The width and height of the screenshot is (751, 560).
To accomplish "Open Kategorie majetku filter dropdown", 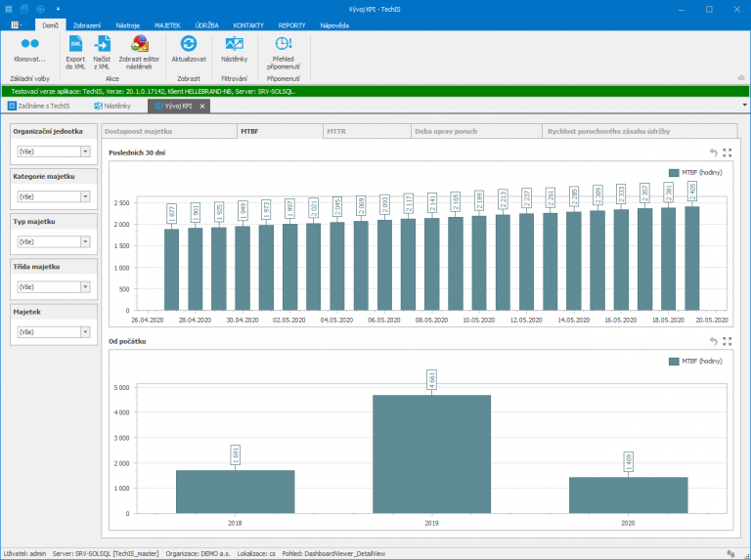I will pyautogui.click(x=85, y=196).
